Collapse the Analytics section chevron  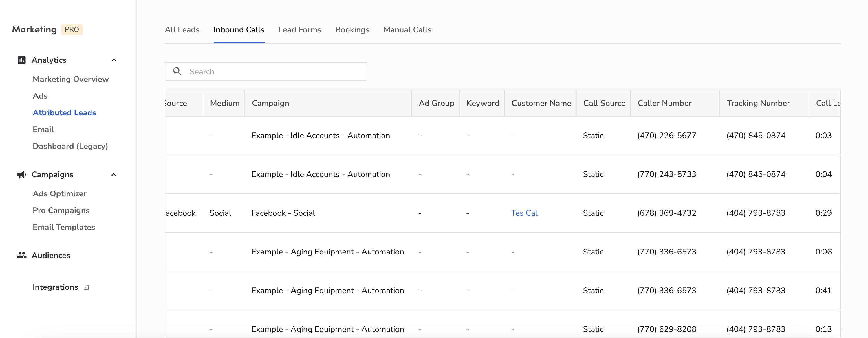click(x=113, y=60)
